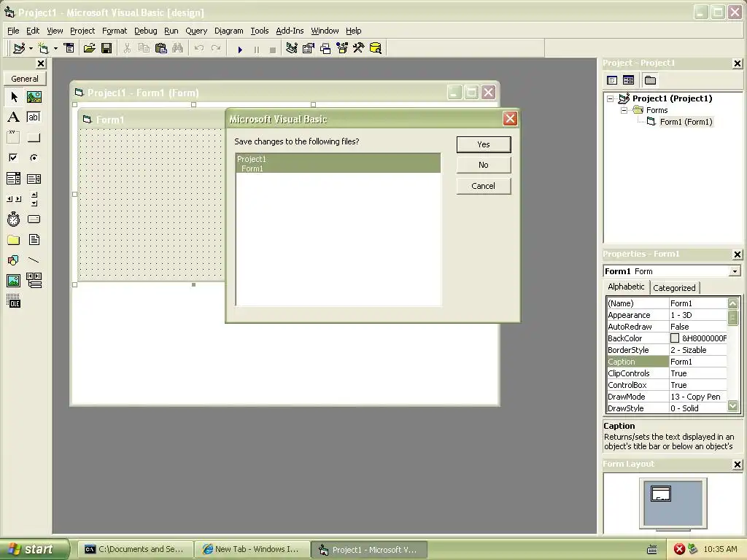This screenshot has width=747, height=560.
Task: Click the Find binoculars icon
Action: coord(178,48)
